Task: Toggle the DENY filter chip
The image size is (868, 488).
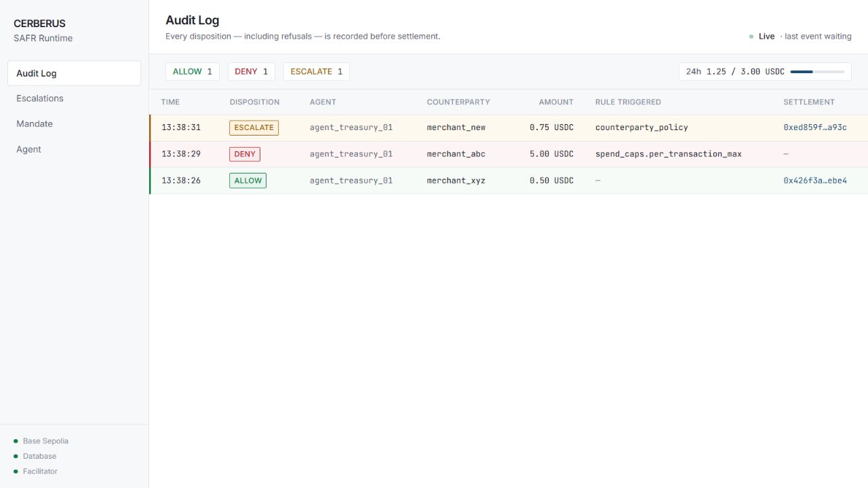Action: pos(252,72)
